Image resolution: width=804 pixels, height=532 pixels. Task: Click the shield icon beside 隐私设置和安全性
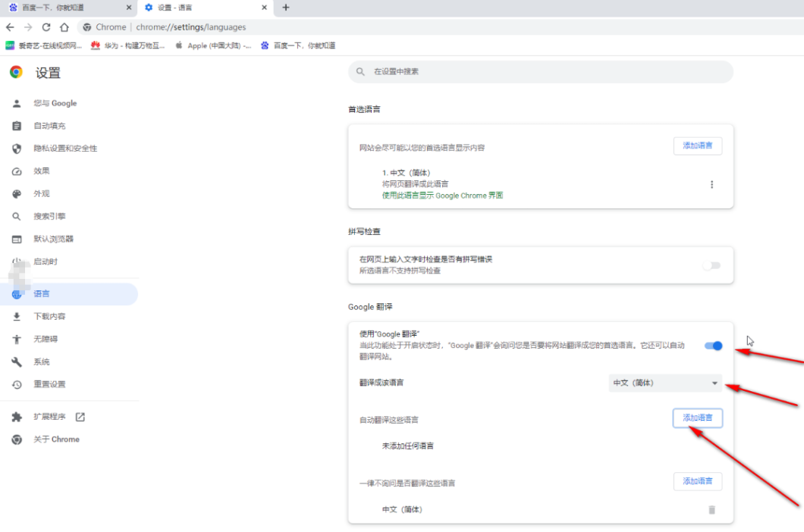coord(17,148)
